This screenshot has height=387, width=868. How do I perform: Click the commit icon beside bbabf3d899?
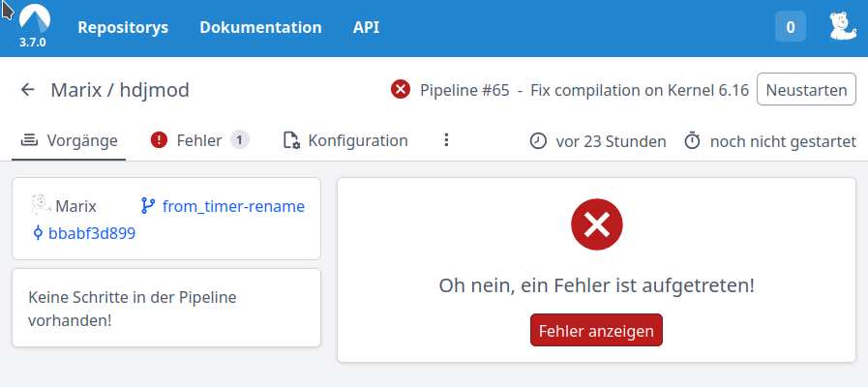38,233
